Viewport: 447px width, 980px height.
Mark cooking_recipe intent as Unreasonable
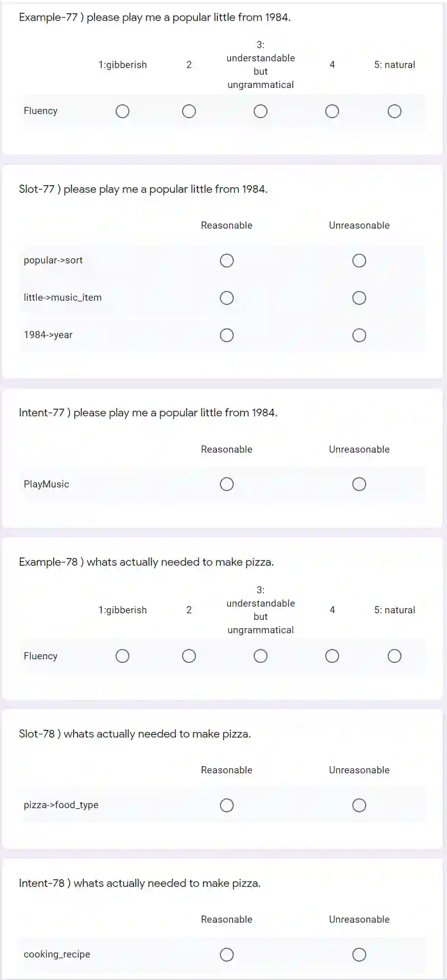click(x=359, y=955)
